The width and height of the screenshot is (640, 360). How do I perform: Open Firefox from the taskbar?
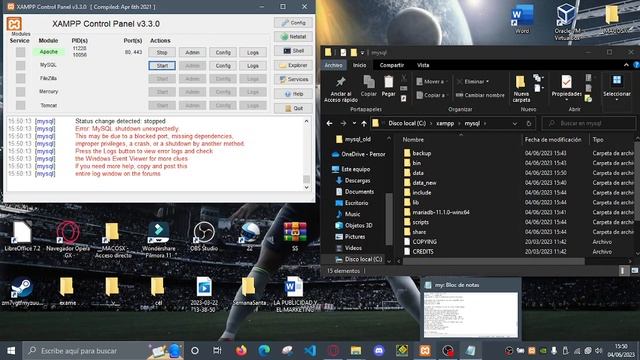click(x=241, y=351)
